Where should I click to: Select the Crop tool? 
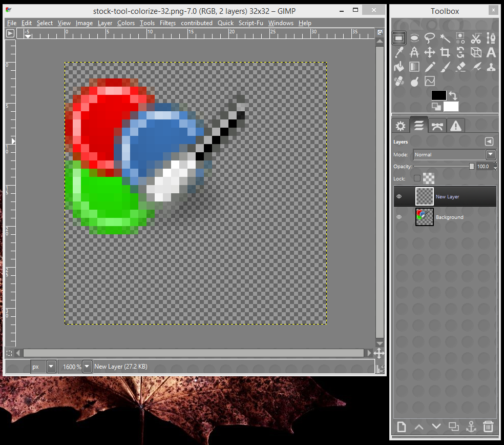pos(445,52)
